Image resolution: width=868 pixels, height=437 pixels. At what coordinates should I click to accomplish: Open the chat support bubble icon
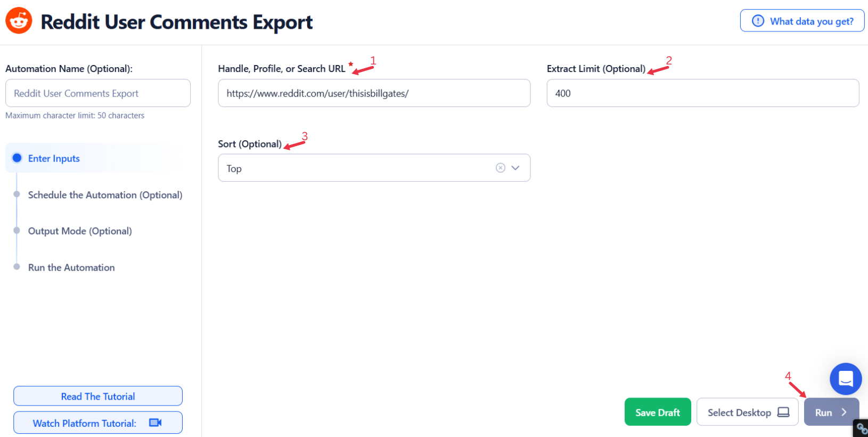click(846, 378)
